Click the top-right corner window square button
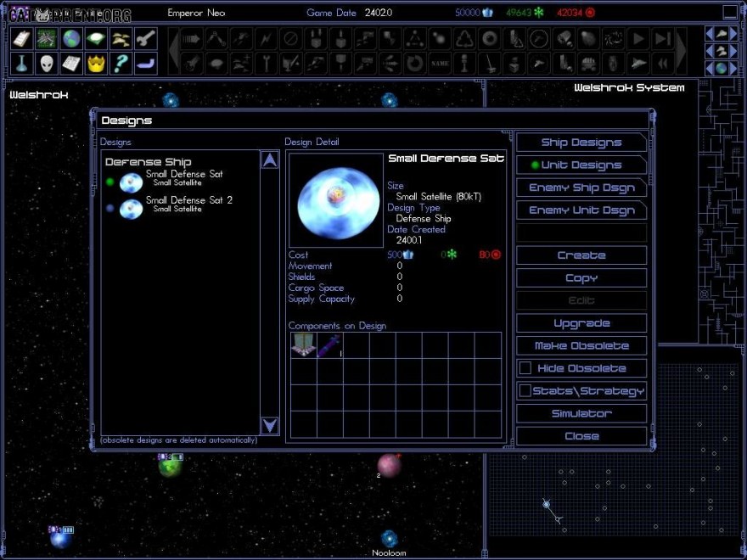Image resolution: width=747 pixels, height=560 pixels. 730,12
